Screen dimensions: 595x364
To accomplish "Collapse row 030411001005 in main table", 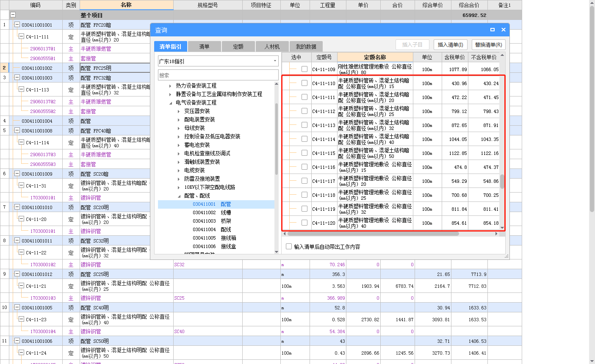I will [17, 307].
